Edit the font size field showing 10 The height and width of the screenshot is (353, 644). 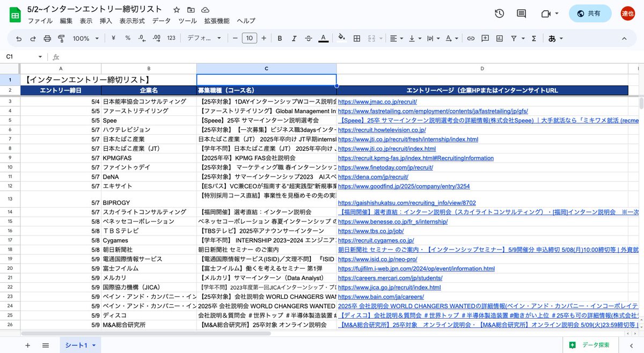point(249,38)
